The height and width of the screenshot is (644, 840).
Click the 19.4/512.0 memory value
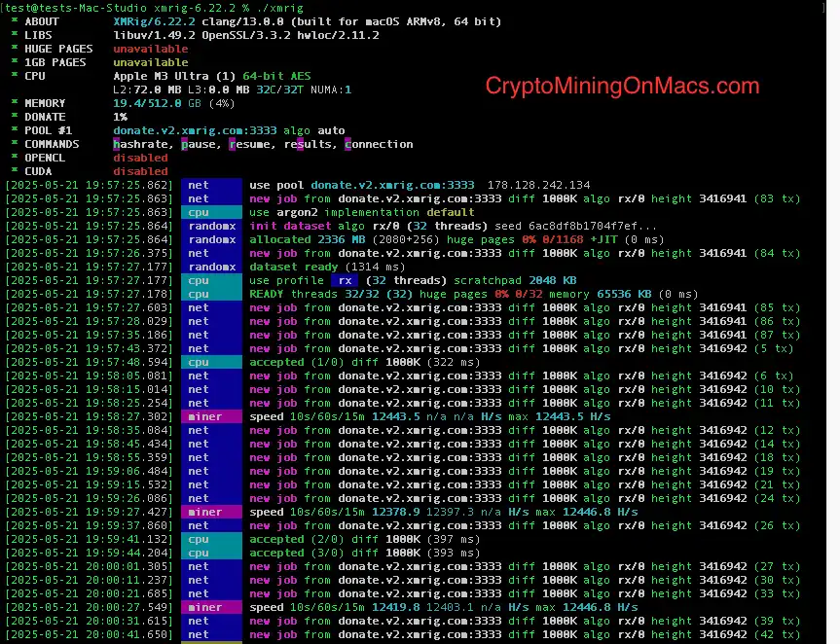147,103
